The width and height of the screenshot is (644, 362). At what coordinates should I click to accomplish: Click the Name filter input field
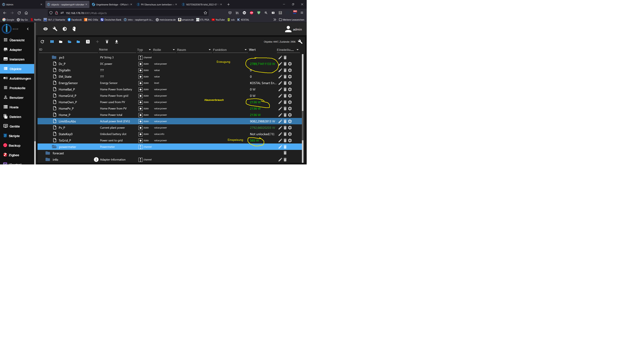116,50
